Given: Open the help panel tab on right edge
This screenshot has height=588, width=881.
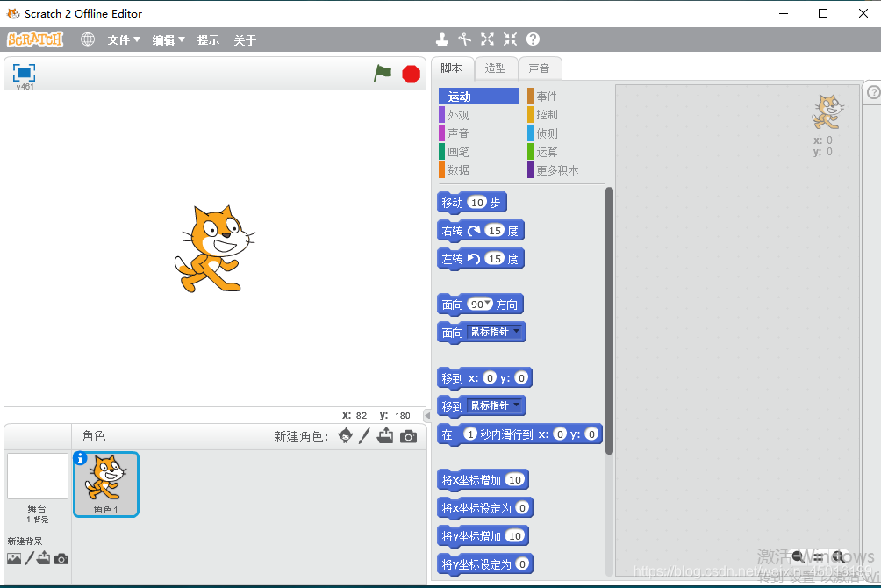Looking at the screenshot, I should (873, 92).
